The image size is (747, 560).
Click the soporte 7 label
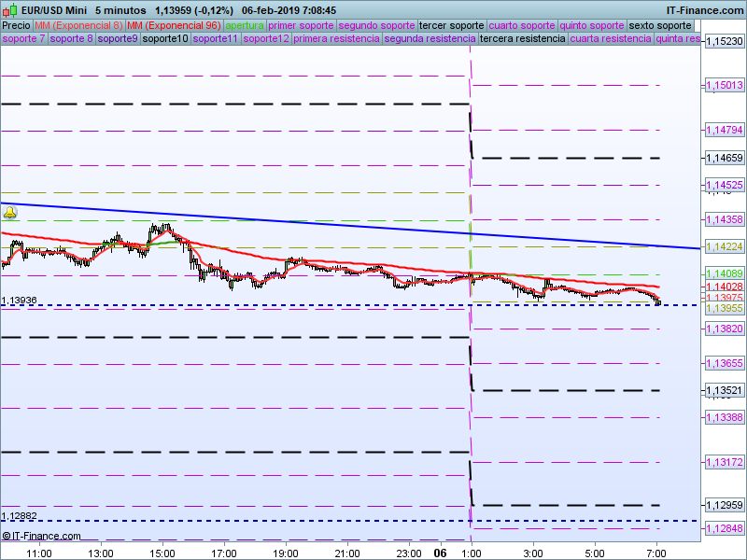(23, 38)
